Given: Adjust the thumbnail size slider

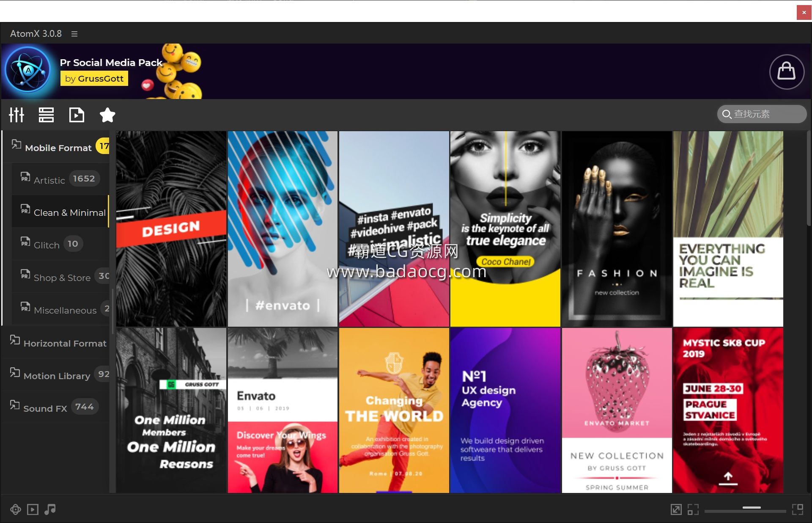Looking at the screenshot, I should (x=745, y=509).
